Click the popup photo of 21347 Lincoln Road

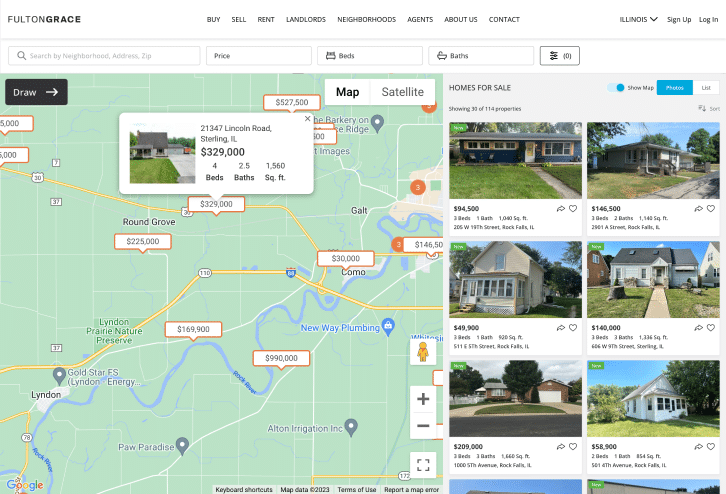163,153
